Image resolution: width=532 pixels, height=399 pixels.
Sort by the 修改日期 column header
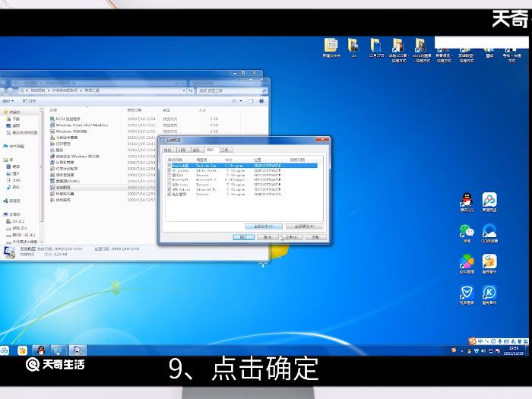click(x=135, y=110)
